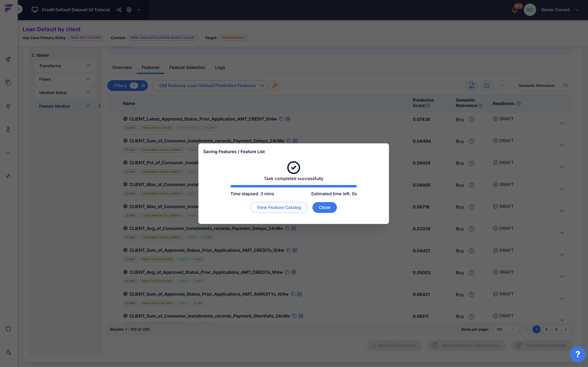Click the shield icon in sidebar
Screen dimensions: 588x367
[8, 329]
